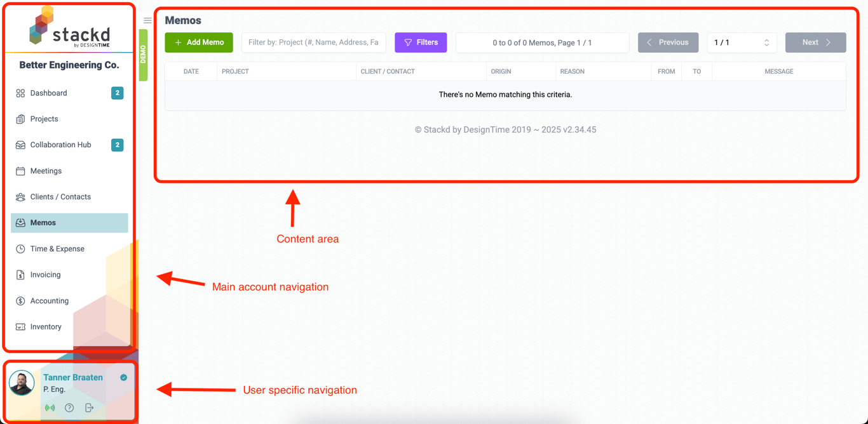Select Memos in the sidebar
The image size is (868, 424).
pos(69,223)
